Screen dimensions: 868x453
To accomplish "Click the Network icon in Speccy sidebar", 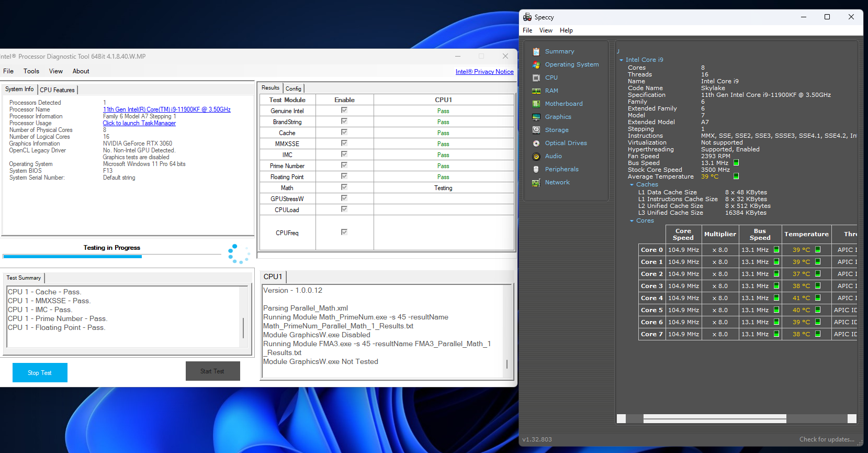I will point(536,182).
